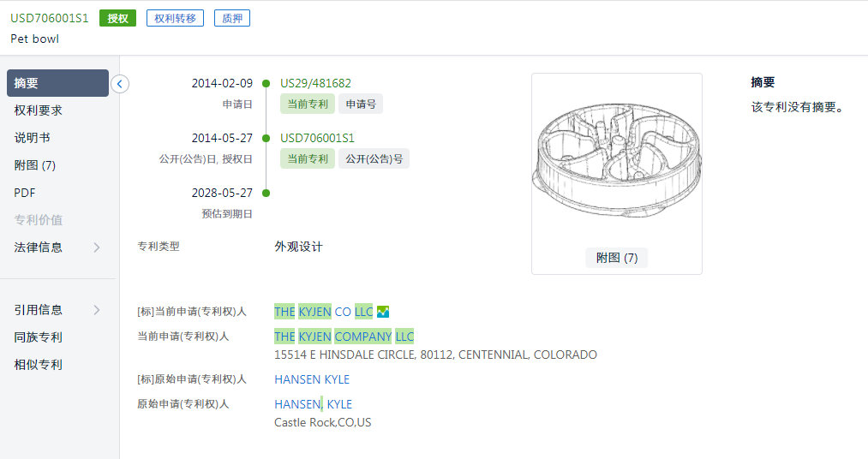Click the 附图 (7) button under the drawing
This screenshot has height=459, width=868.
pos(617,258)
